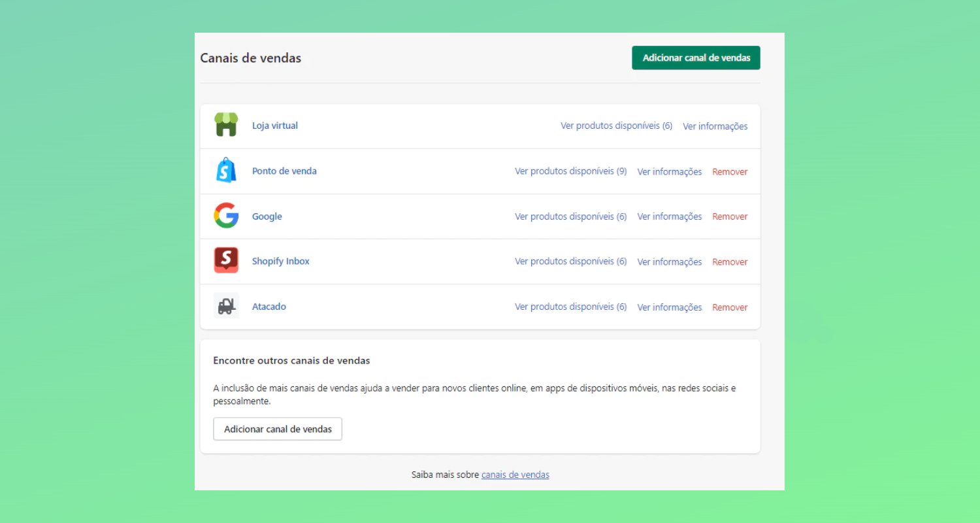Click Ver informações for Loja virtual

point(715,126)
